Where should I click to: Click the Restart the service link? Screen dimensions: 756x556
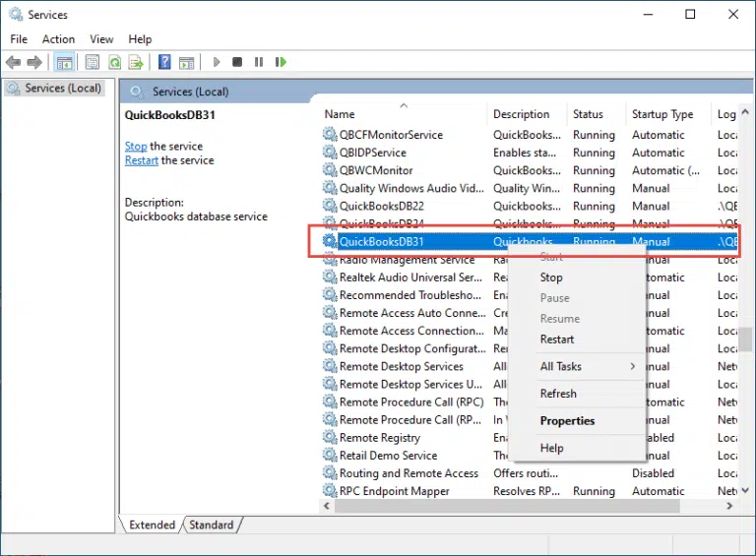click(x=142, y=160)
